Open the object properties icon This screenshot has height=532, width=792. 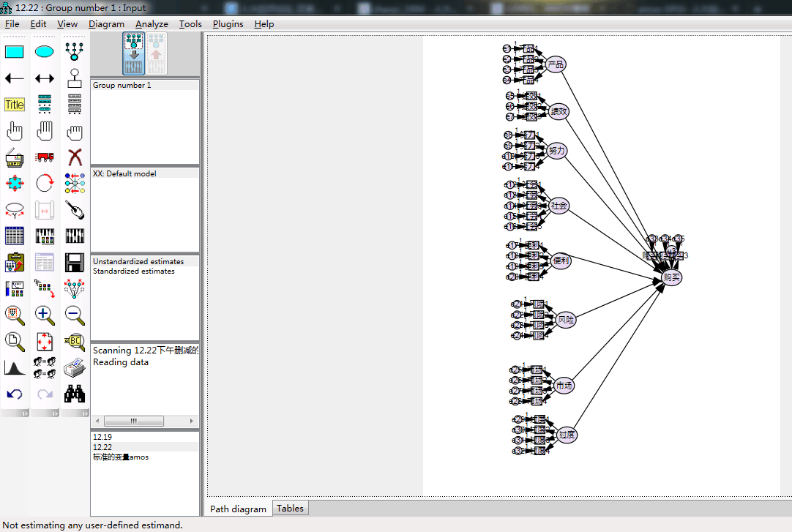[14, 289]
